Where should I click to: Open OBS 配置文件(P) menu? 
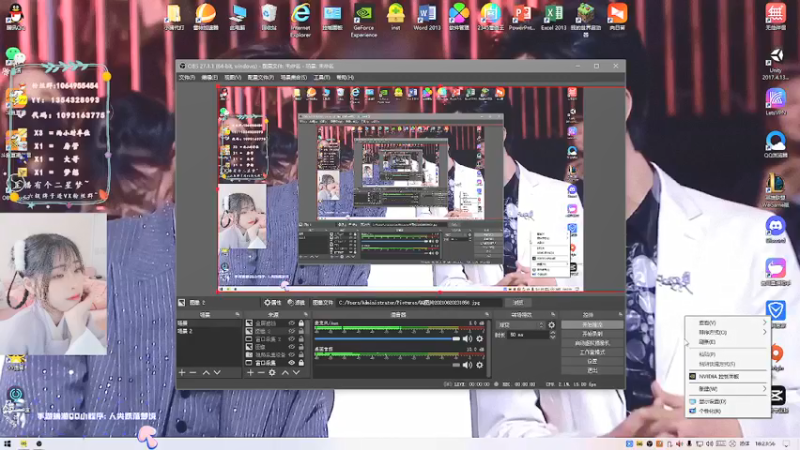point(261,78)
